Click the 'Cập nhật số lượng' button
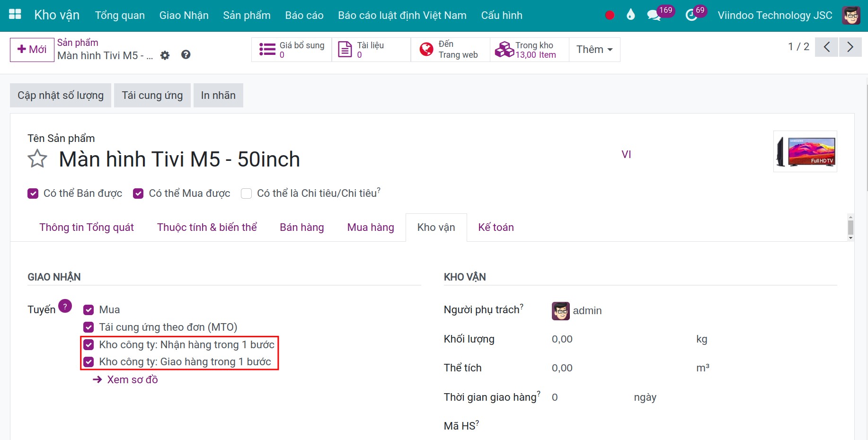The image size is (868, 440). click(x=61, y=96)
